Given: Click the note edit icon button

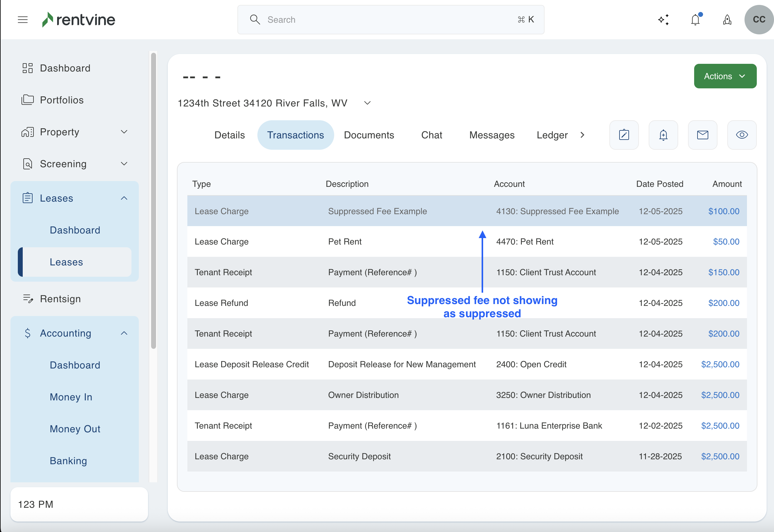Looking at the screenshot, I should [624, 135].
